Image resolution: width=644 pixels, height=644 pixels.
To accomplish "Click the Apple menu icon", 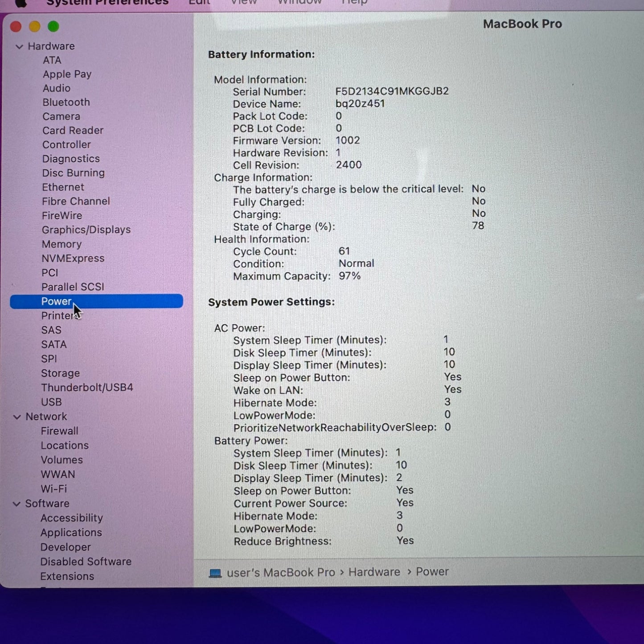I will (20, 3).
